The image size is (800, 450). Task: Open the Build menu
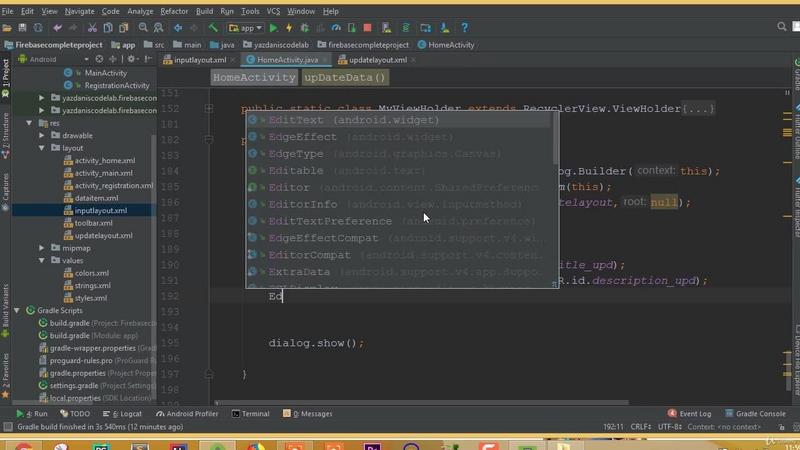204,11
